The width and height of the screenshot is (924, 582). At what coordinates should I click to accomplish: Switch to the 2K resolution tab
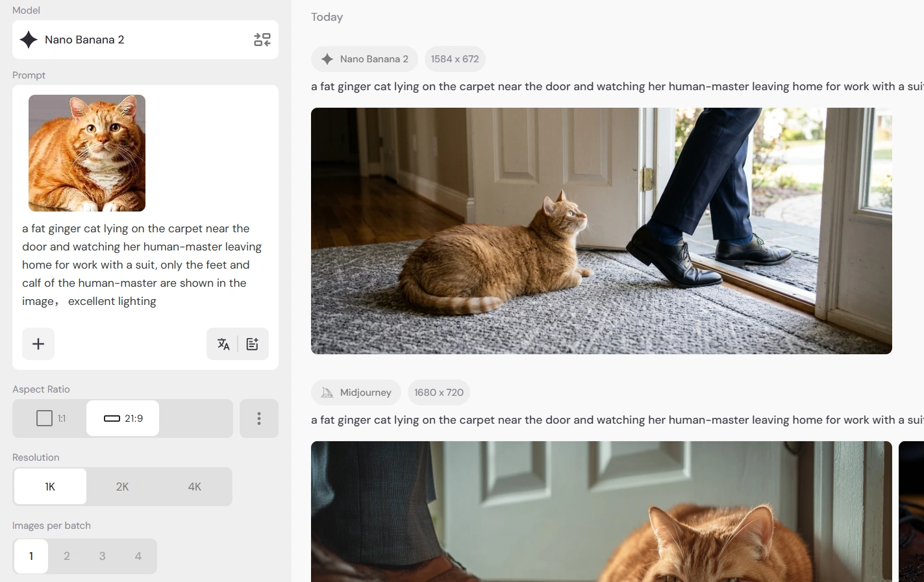(x=122, y=486)
